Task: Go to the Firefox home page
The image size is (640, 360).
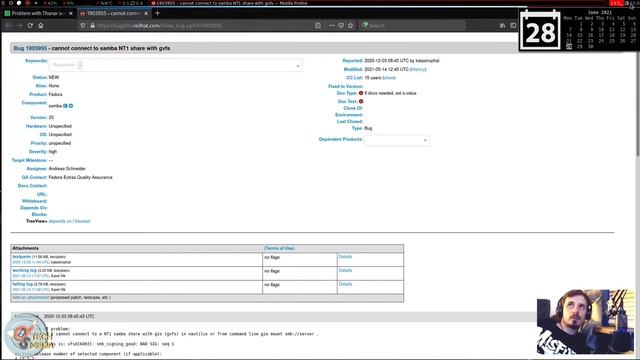Action: point(40,25)
